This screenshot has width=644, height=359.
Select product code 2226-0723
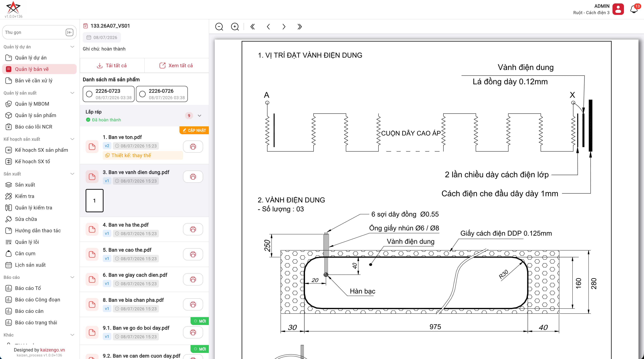click(x=109, y=94)
